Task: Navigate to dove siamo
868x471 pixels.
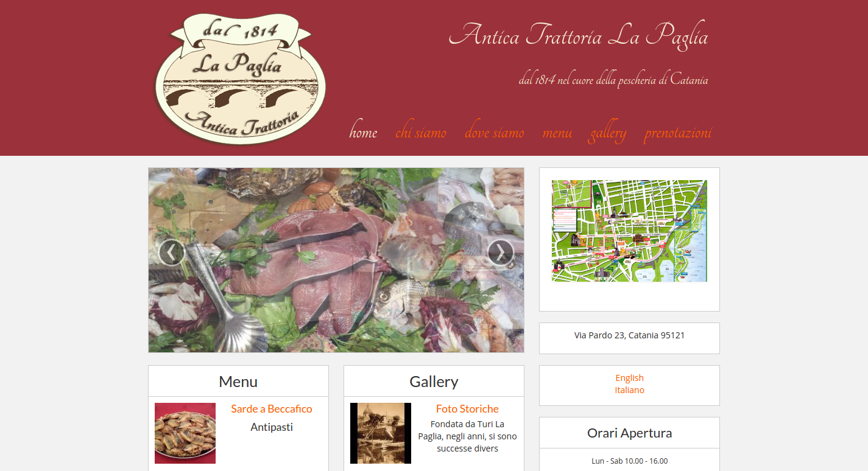Action: pyautogui.click(x=495, y=133)
